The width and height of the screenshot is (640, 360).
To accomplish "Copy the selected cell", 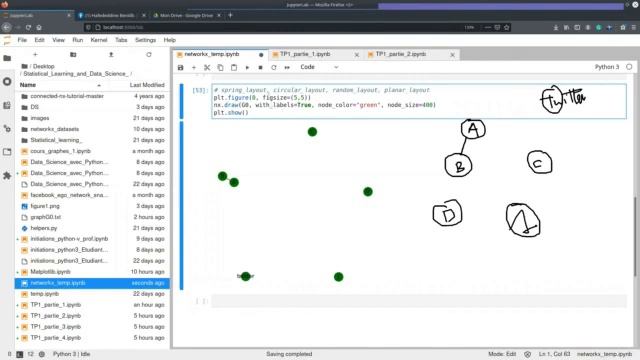I will tap(220, 67).
